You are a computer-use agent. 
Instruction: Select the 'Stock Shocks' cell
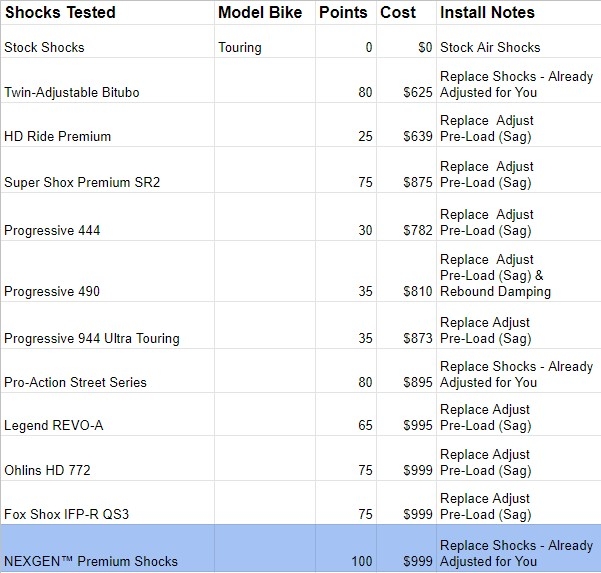(x=107, y=41)
